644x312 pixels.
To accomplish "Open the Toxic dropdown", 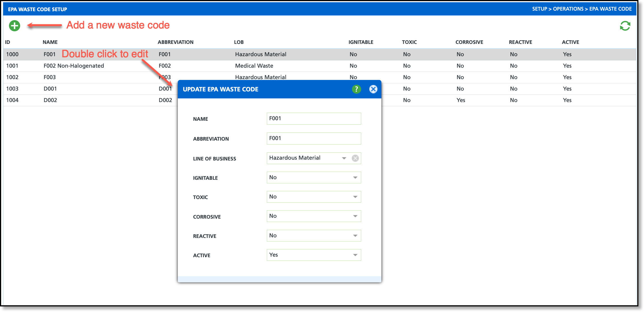I will [x=355, y=197].
